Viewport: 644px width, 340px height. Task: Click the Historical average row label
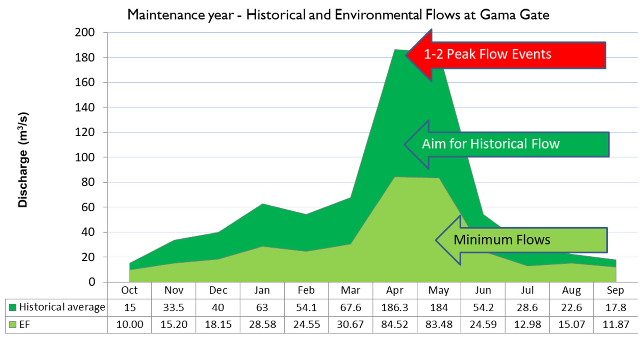tap(62, 307)
